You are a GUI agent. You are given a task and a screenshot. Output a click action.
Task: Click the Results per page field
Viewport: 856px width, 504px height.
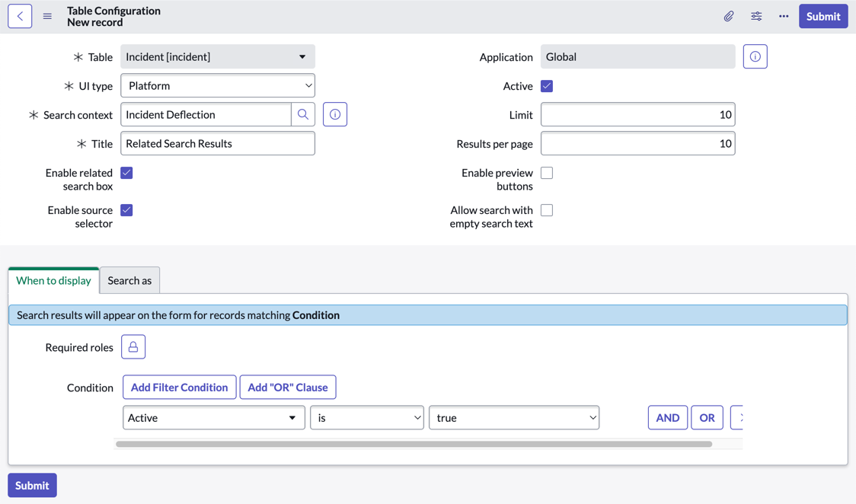637,143
